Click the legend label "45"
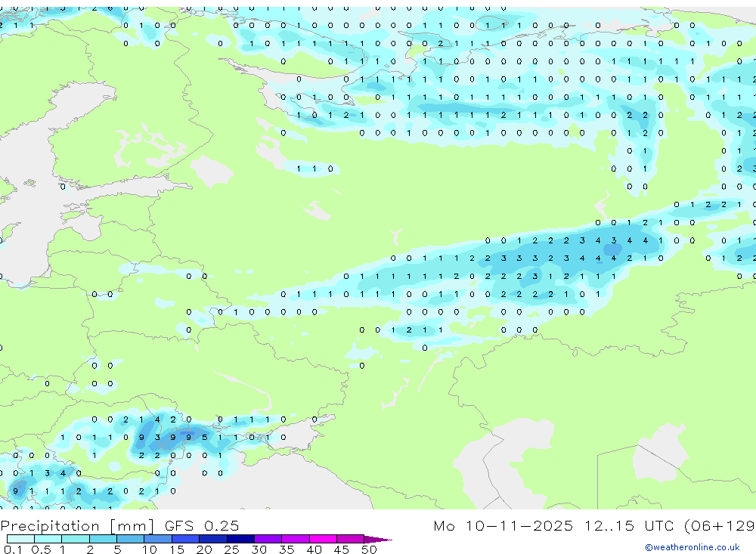The height and width of the screenshot is (554, 756). tap(342, 549)
